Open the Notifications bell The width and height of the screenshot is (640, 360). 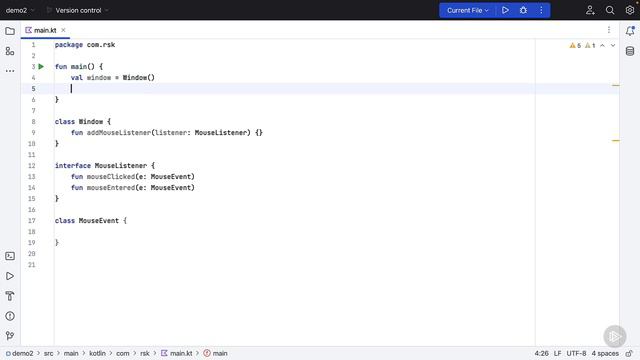(630, 31)
